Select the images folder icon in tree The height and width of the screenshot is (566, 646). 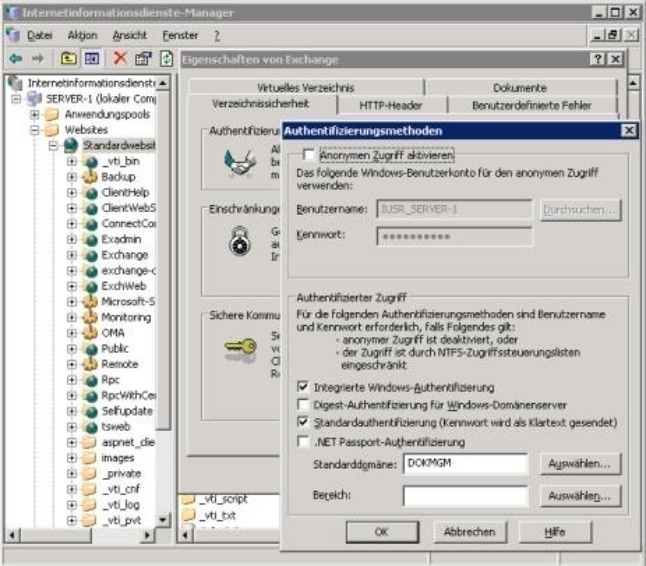point(90,458)
